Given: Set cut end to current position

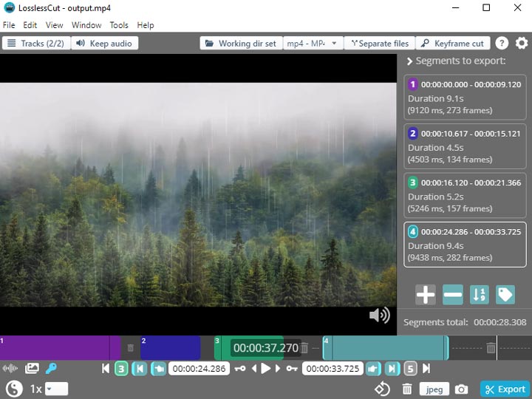Looking at the screenshot, I should pyautogui.click(x=373, y=369).
